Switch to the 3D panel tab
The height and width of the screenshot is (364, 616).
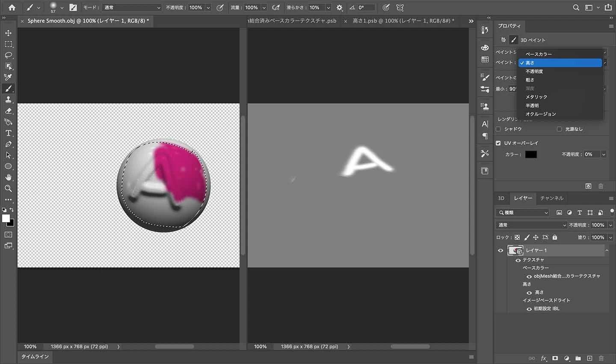pos(501,198)
